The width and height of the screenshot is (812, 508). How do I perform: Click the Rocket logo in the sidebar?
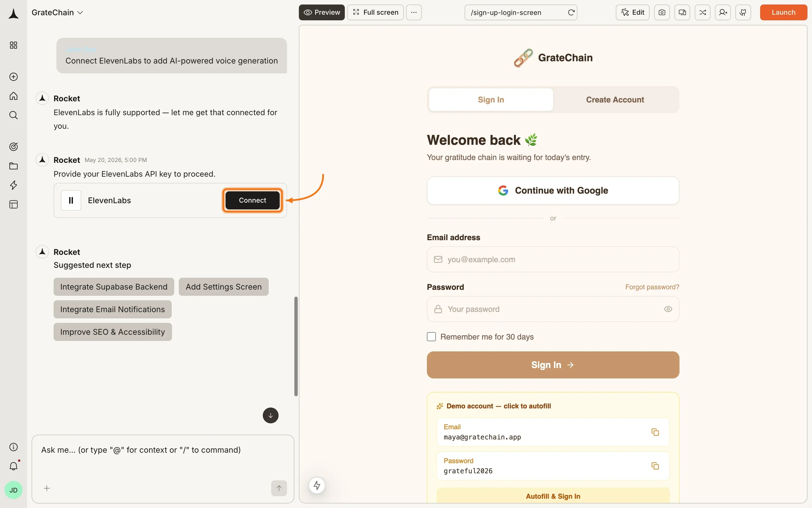click(x=14, y=14)
